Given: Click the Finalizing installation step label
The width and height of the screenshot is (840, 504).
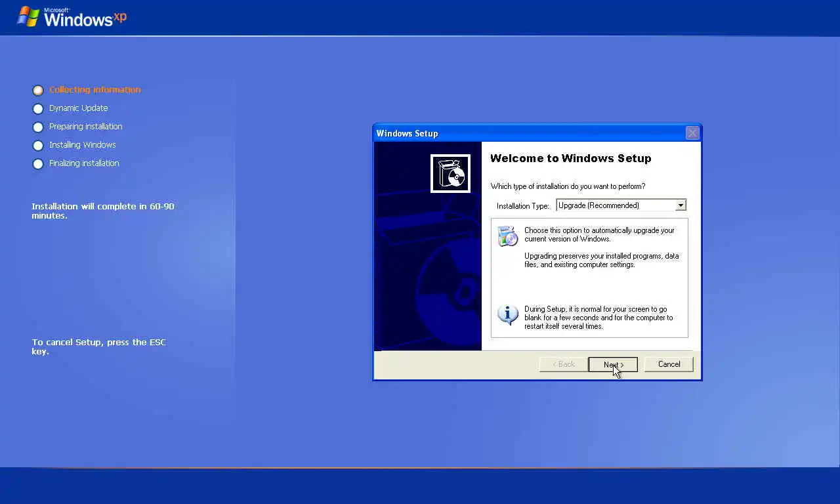Looking at the screenshot, I should pos(84,163).
